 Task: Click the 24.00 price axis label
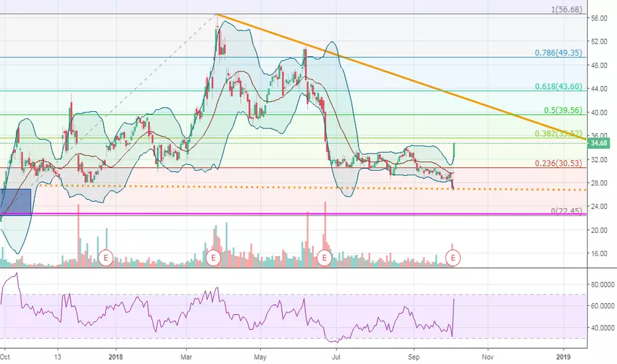pos(599,206)
